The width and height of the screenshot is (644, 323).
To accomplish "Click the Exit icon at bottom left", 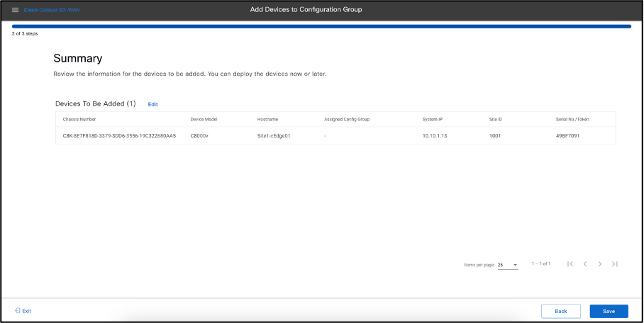I will 18,311.
